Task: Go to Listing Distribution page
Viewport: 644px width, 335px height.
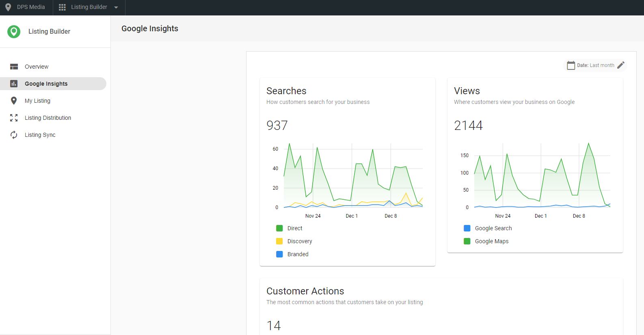Action: (x=48, y=118)
